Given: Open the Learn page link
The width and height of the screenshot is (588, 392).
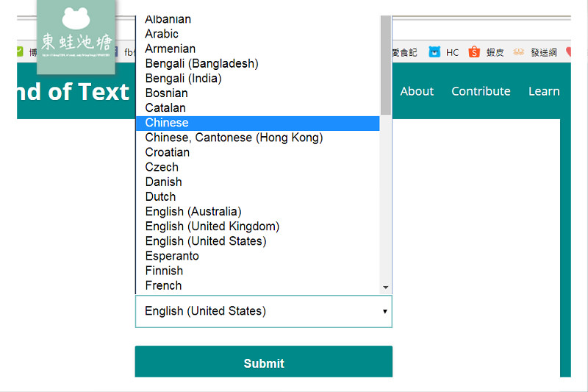Looking at the screenshot, I should click(544, 91).
